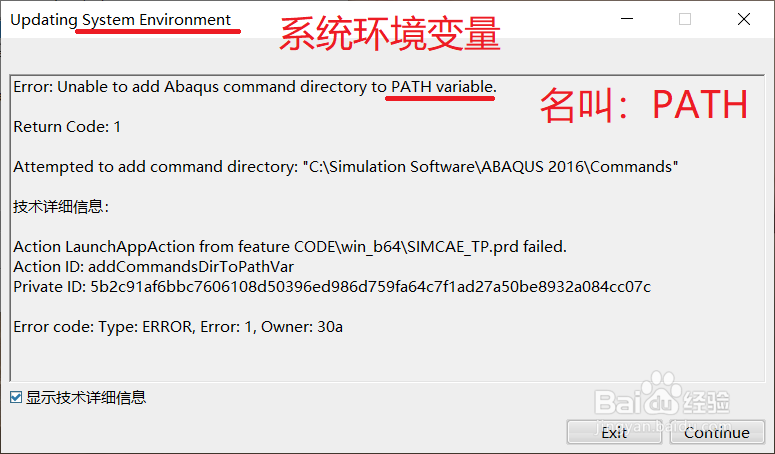The width and height of the screenshot is (775, 454).
Task: Click the grayed-out maximize window icon
Action: pyautogui.click(x=685, y=19)
